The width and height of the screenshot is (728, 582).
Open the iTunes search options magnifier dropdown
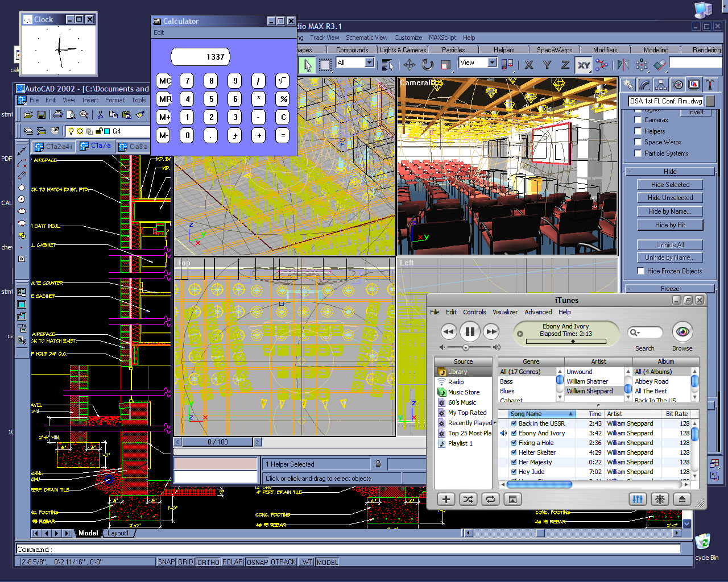[634, 332]
